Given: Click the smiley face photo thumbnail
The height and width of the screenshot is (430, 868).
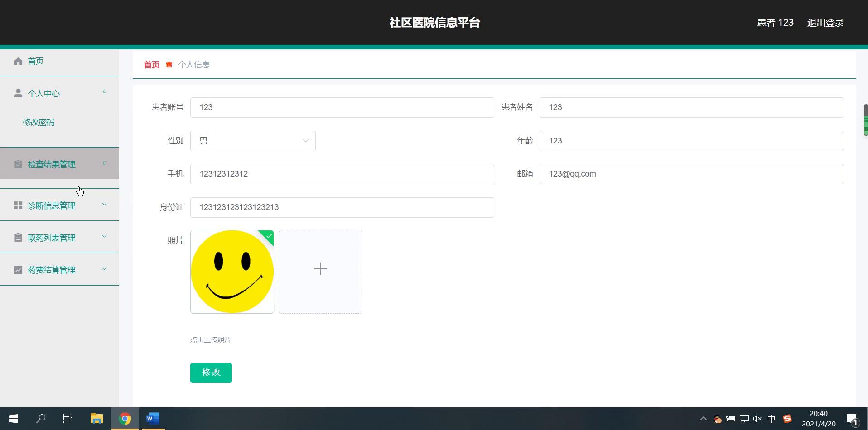Looking at the screenshot, I should (232, 272).
